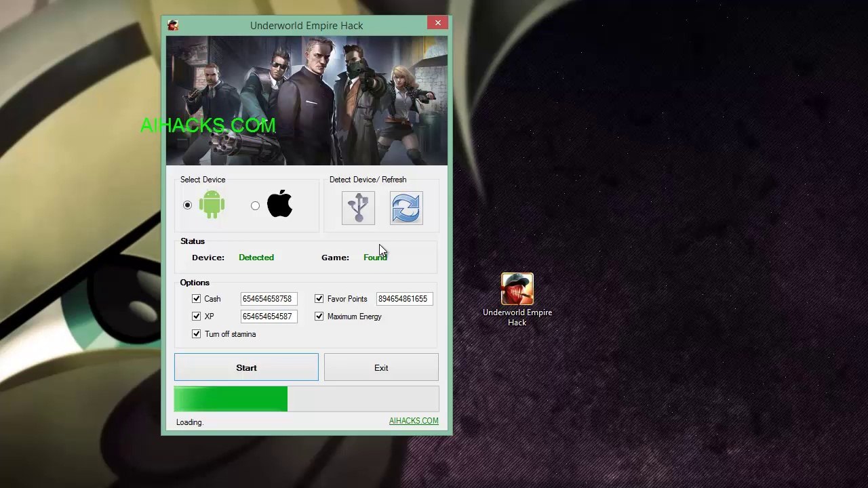Click the "Select Device" group label

pos(203,180)
